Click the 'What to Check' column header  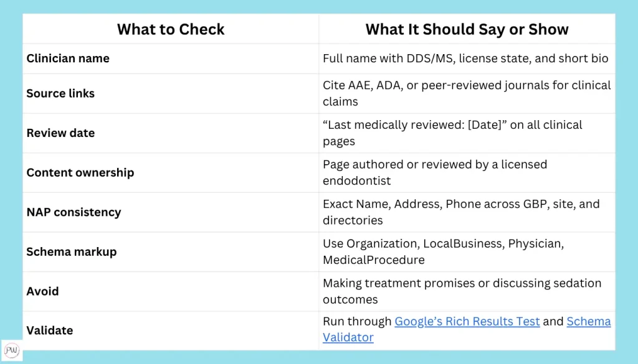point(171,29)
